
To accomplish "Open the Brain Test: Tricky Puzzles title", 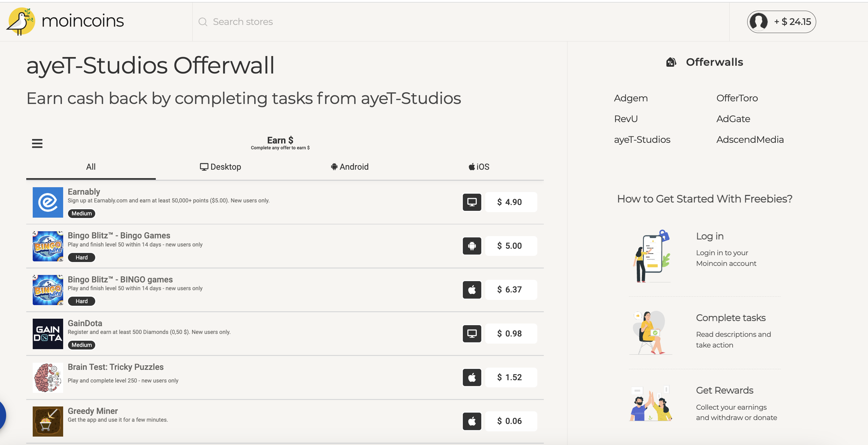I will click(116, 367).
